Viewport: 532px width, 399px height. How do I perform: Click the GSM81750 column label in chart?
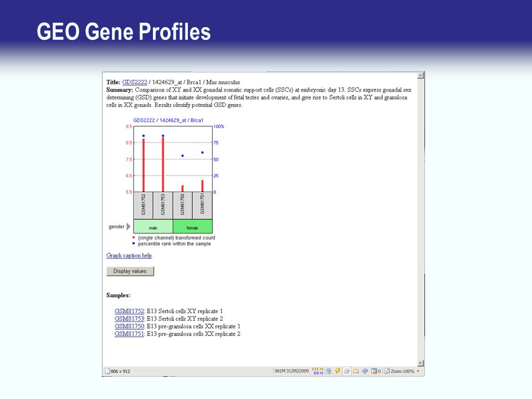point(182,206)
